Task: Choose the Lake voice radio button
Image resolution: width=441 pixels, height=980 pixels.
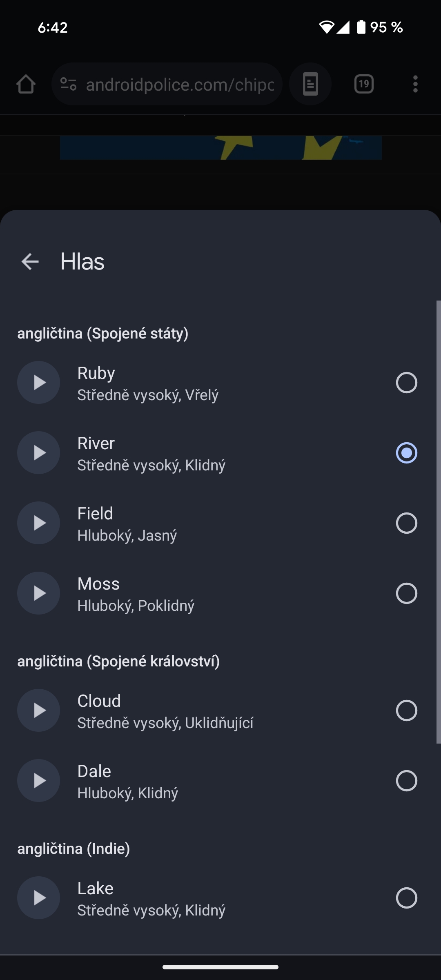Action: pos(406,898)
